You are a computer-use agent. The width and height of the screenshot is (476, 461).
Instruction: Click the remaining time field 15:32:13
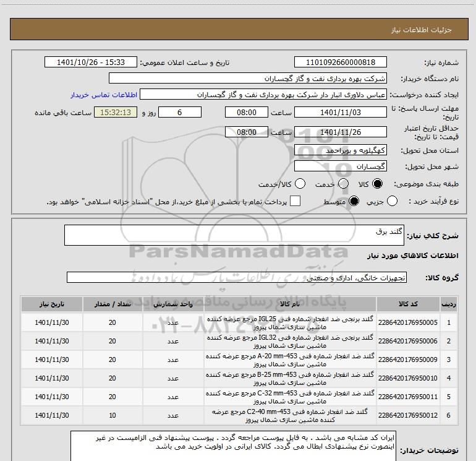[116, 112]
